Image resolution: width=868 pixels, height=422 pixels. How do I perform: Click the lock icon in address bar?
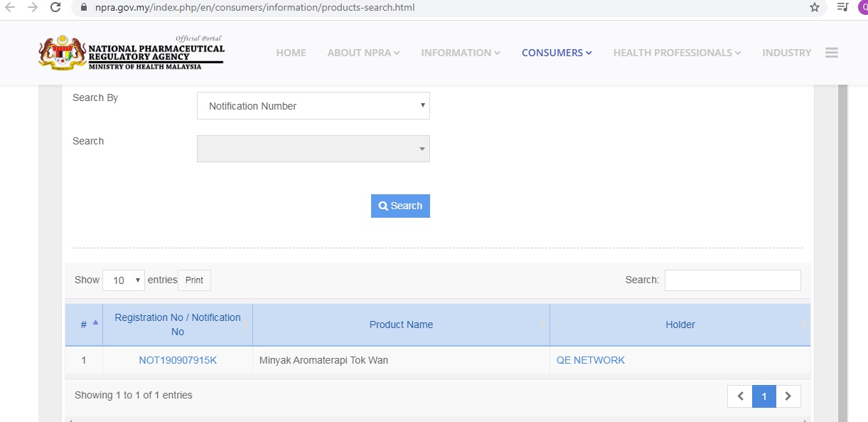point(84,8)
